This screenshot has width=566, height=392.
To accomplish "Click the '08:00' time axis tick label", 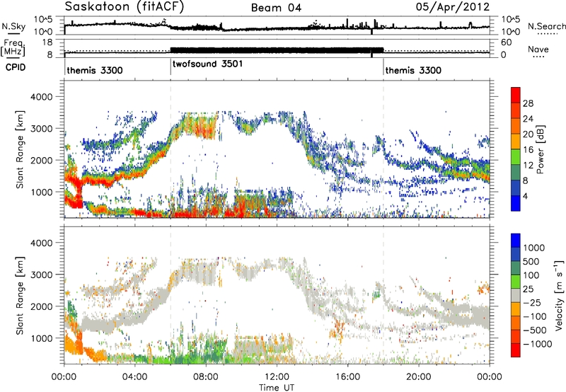I will pyautogui.click(x=205, y=377).
